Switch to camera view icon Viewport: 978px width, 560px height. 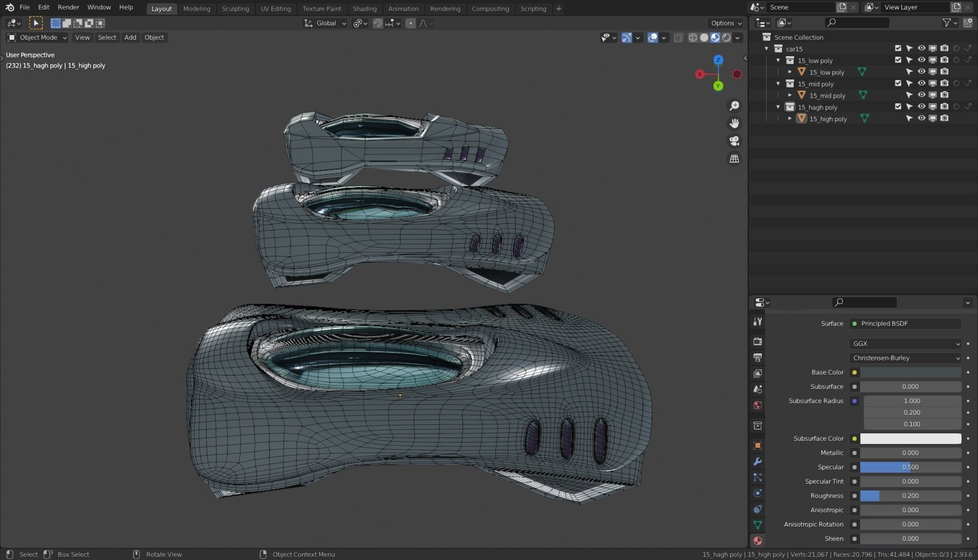pos(734,141)
